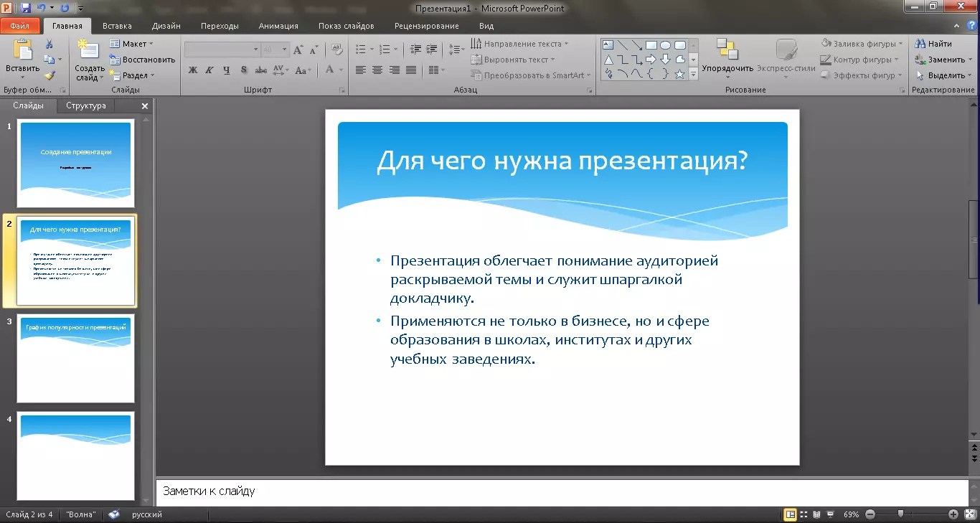Select slide 3 thumbnail in the slides pane
This screenshot has width=980, height=523.
(x=75, y=359)
